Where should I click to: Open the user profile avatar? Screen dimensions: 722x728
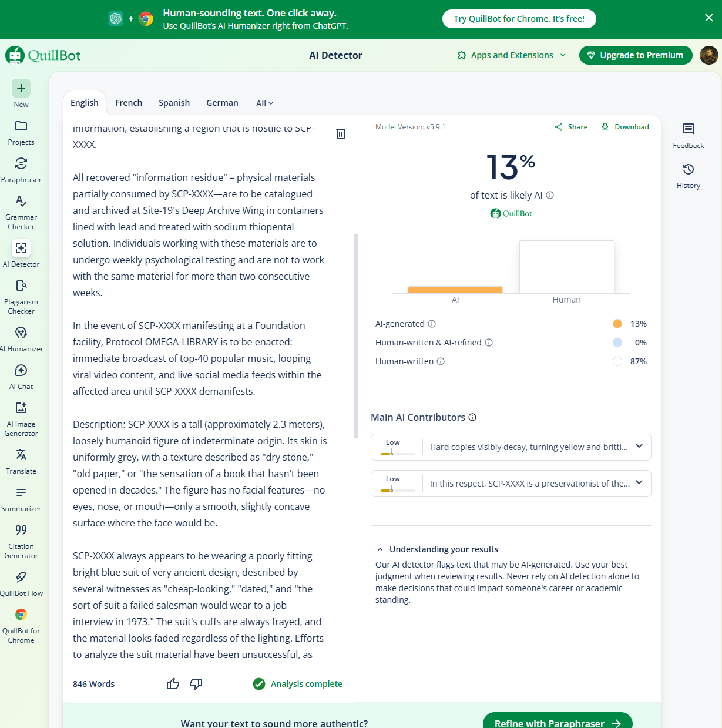(x=709, y=55)
